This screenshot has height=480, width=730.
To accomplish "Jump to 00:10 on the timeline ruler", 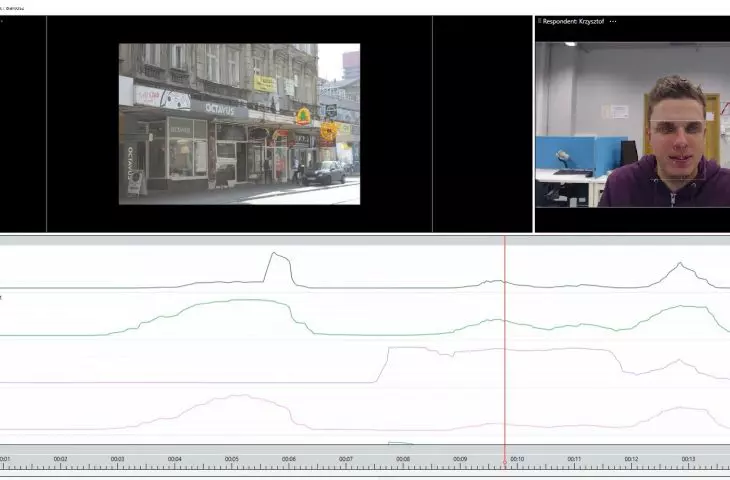I will tap(517, 459).
